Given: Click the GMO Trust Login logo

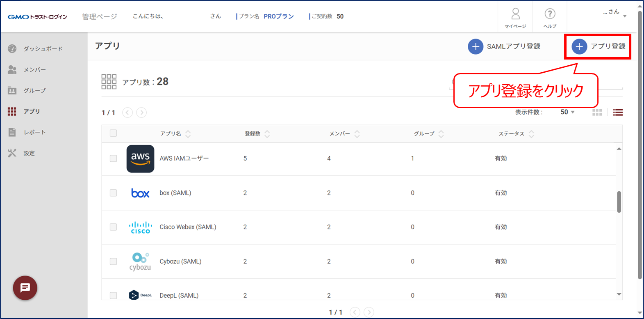Looking at the screenshot, I should 37,17.
